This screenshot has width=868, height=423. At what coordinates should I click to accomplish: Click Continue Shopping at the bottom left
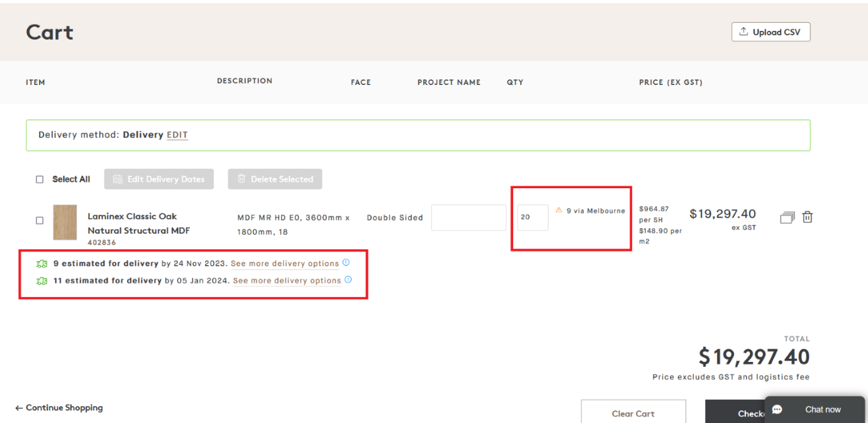coord(58,407)
